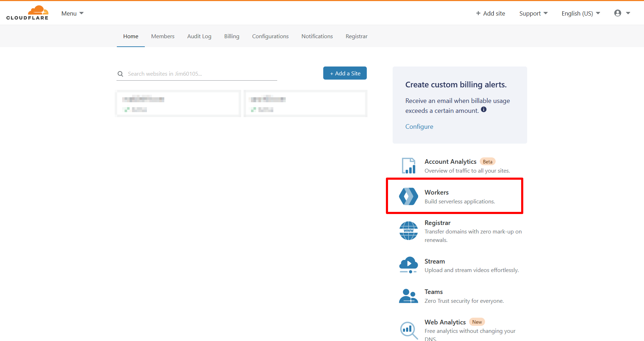Click the Stream cloud play icon
Viewport: 644px width, 341px height.
pyautogui.click(x=409, y=265)
